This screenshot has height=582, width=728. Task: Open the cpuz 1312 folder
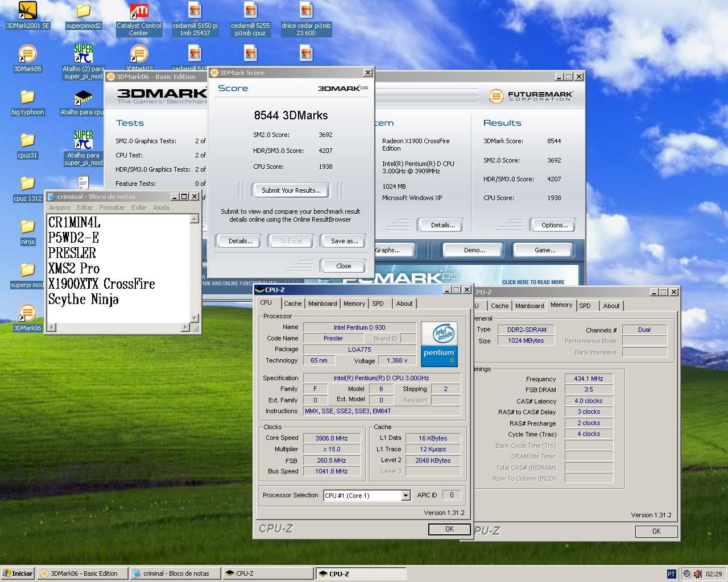pyautogui.click(x=27, y=188)
